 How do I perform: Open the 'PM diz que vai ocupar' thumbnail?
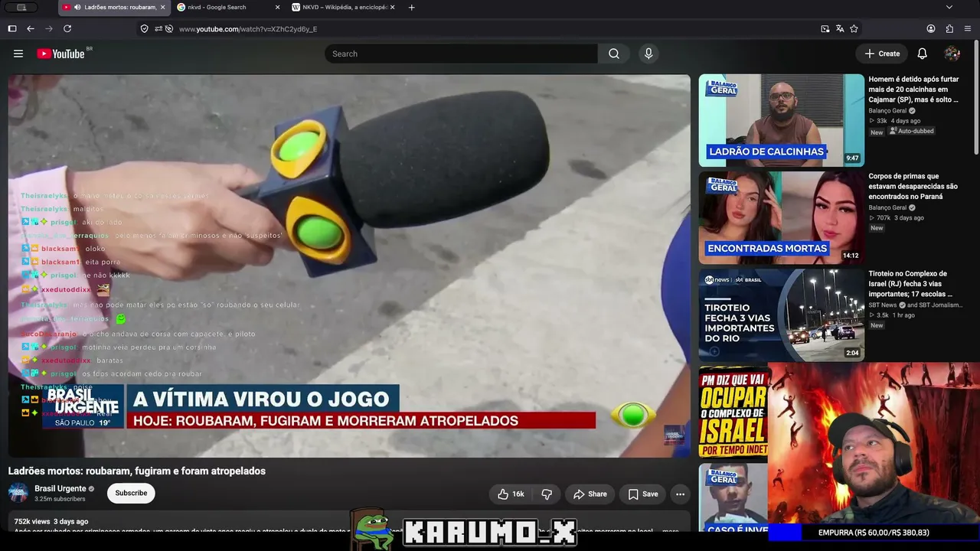[733, 412]
